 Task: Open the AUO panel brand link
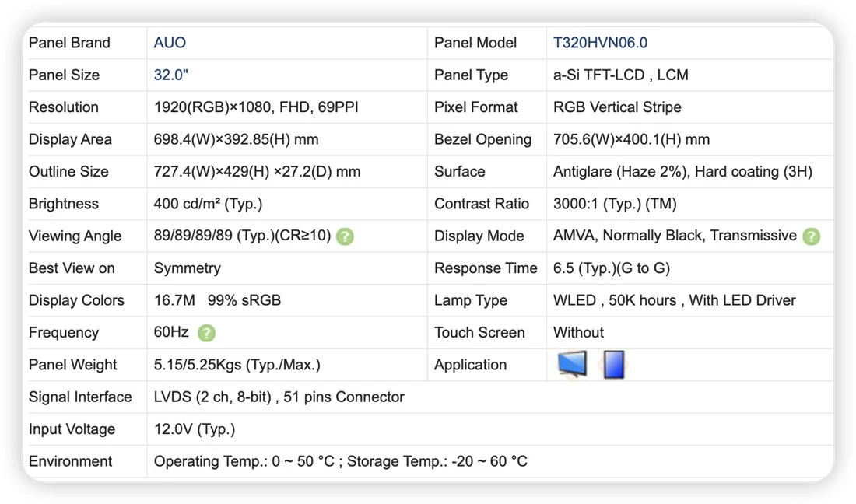(170, 43)
